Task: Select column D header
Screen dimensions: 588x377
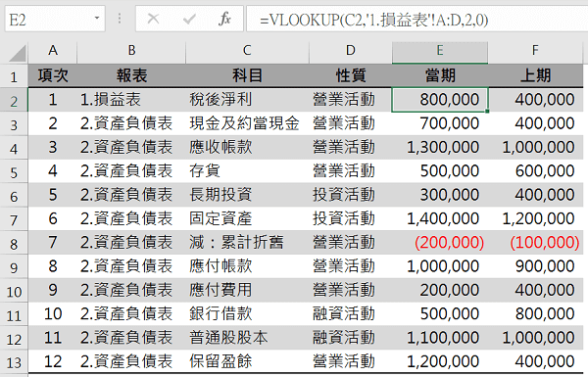Action: [351, 51]
